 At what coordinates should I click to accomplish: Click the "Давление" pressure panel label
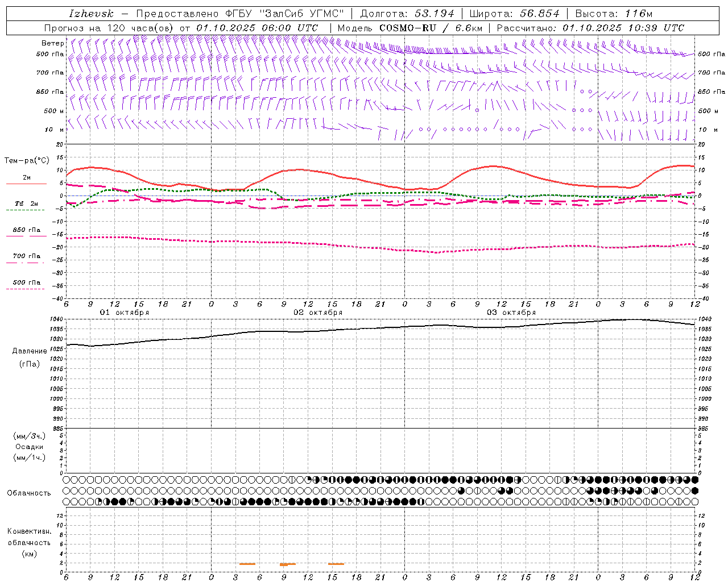click(x=30, y=351)
